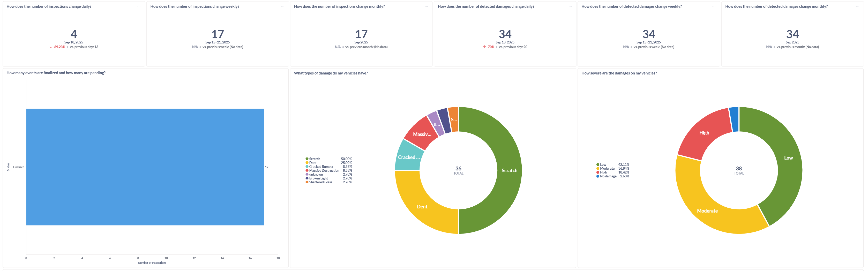The width and height of the screenshot is (868, 271).
Task: Open ellipsis menu on weekly inspections card
Action: pyautogui.click(x=282, y=6)
